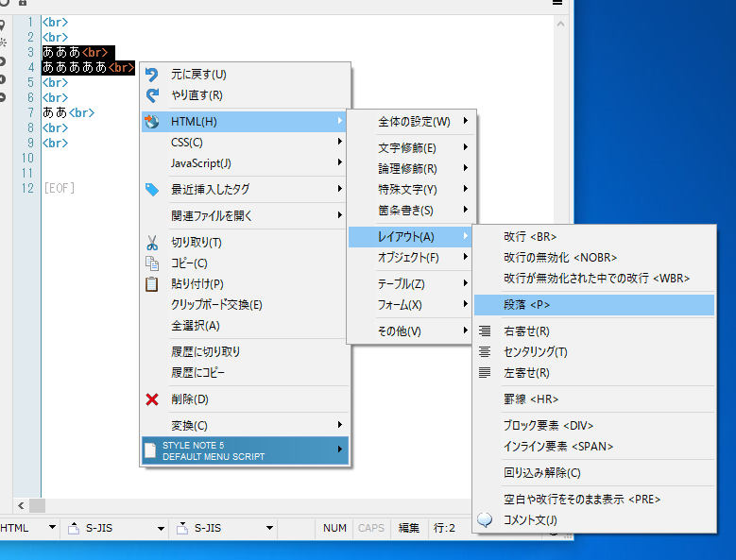Click the [EOF] marker on line 12

[60, 188]
